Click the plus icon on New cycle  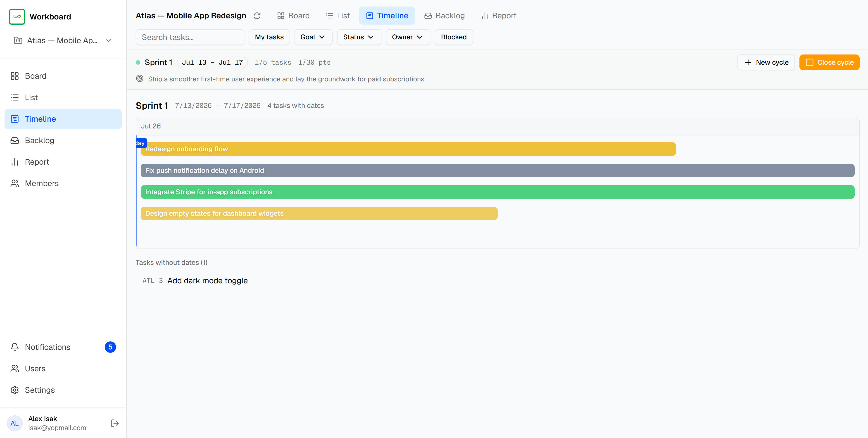coord(748,63)
